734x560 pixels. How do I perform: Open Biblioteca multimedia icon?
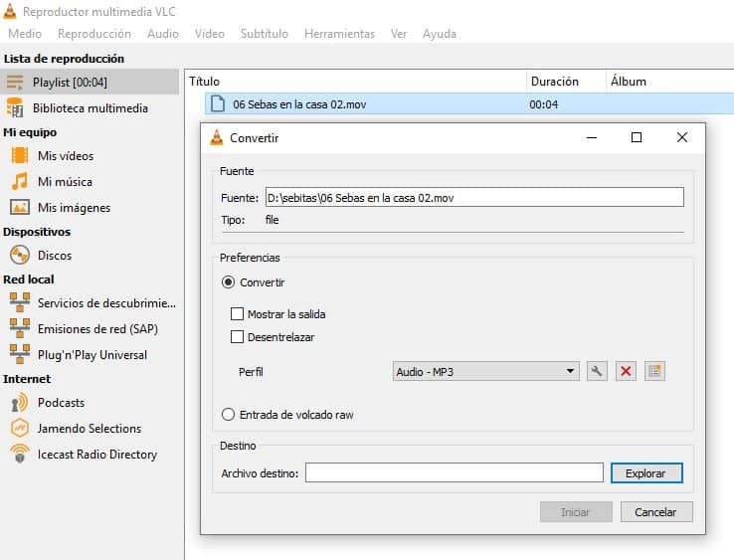click(x=15, y=108)
